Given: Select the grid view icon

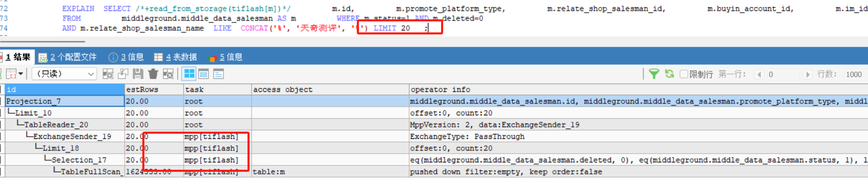Looking at the screenshot, I should (189, 74).
